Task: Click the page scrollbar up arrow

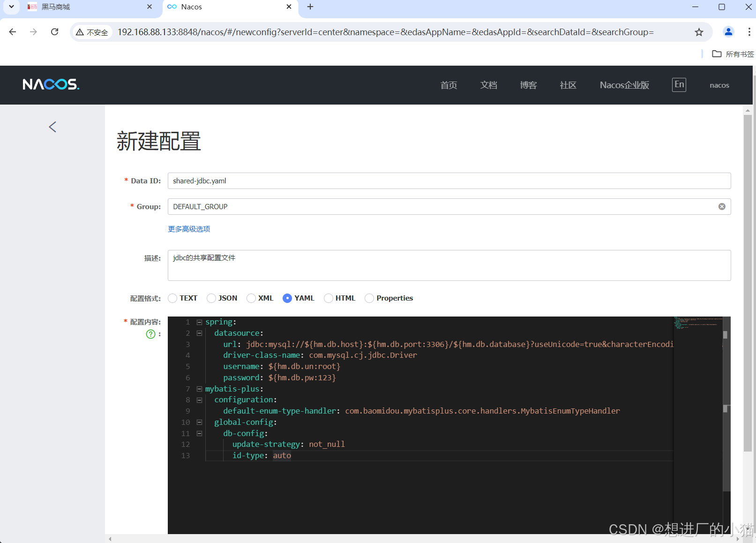Action: click(748, 111)
